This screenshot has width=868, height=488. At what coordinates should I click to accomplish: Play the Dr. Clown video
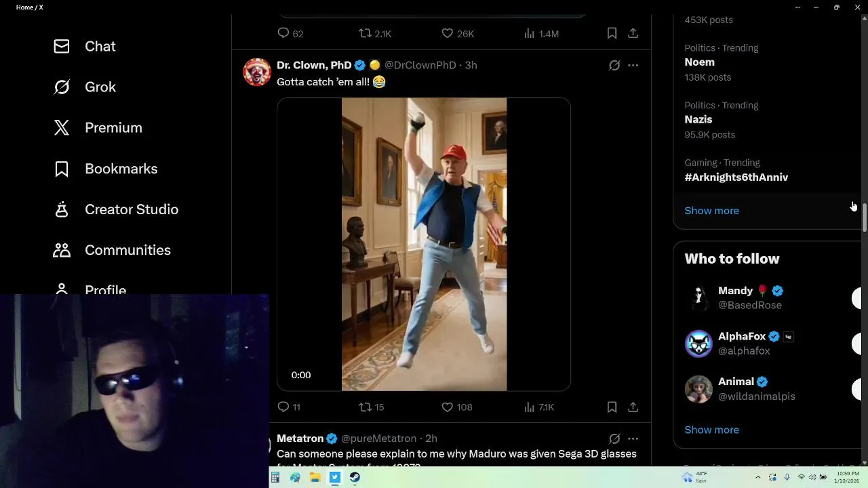click(424, 244)
